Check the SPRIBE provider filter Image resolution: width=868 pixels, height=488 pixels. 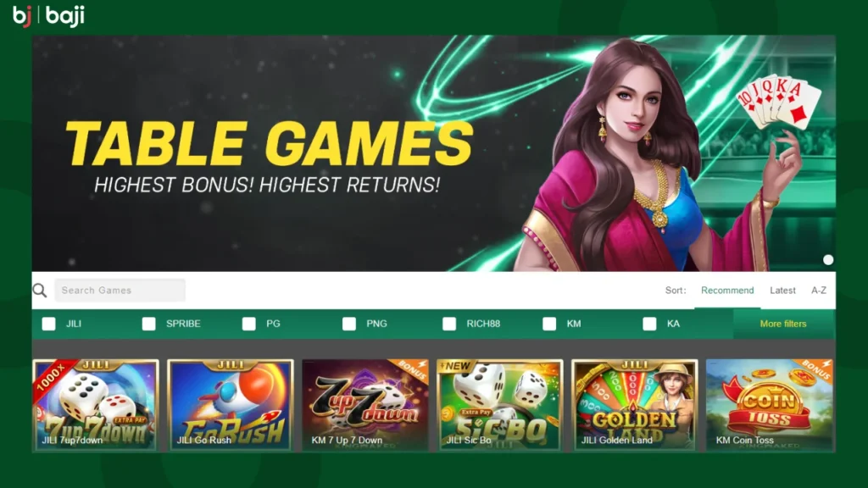point(149,324)
